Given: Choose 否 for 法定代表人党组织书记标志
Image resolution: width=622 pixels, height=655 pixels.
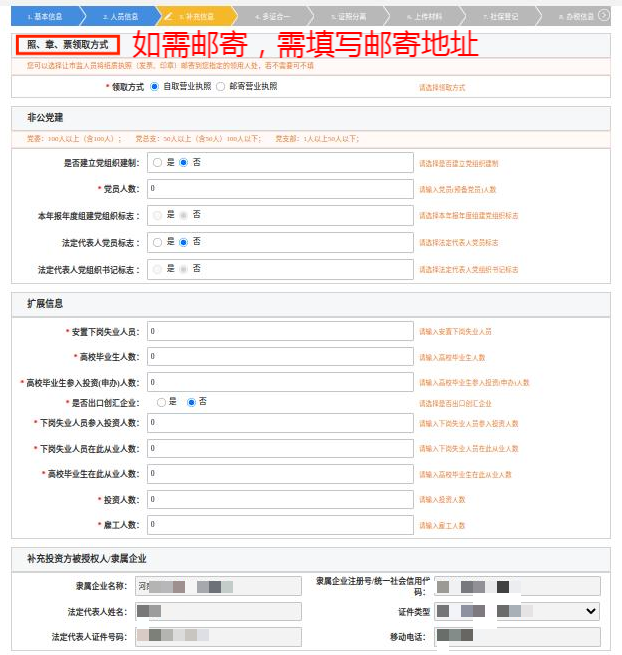Looking at the screenshot, I should 183,269.
